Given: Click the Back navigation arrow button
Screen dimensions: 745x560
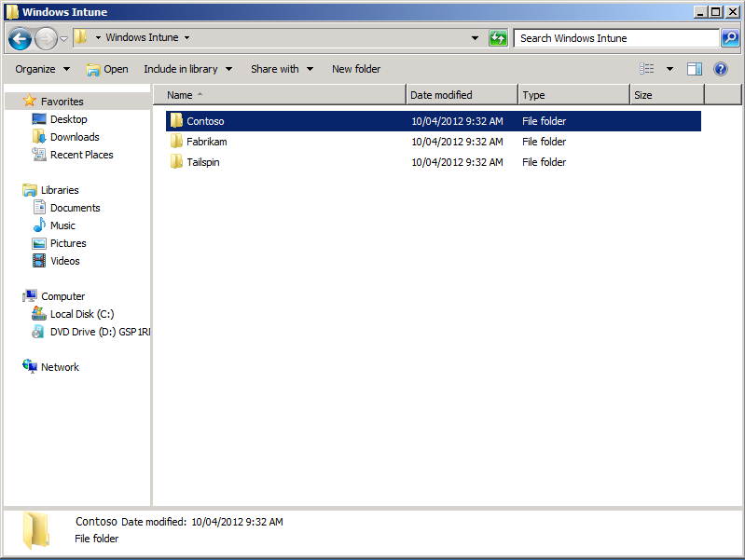Looking at the screenshot, I should (x=20, y=38).
